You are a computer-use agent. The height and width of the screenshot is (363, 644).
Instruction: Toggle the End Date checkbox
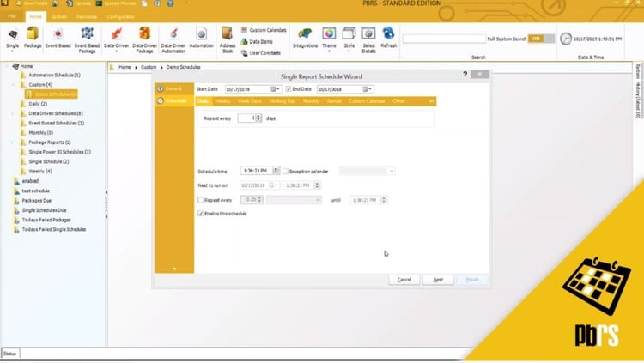289,89
